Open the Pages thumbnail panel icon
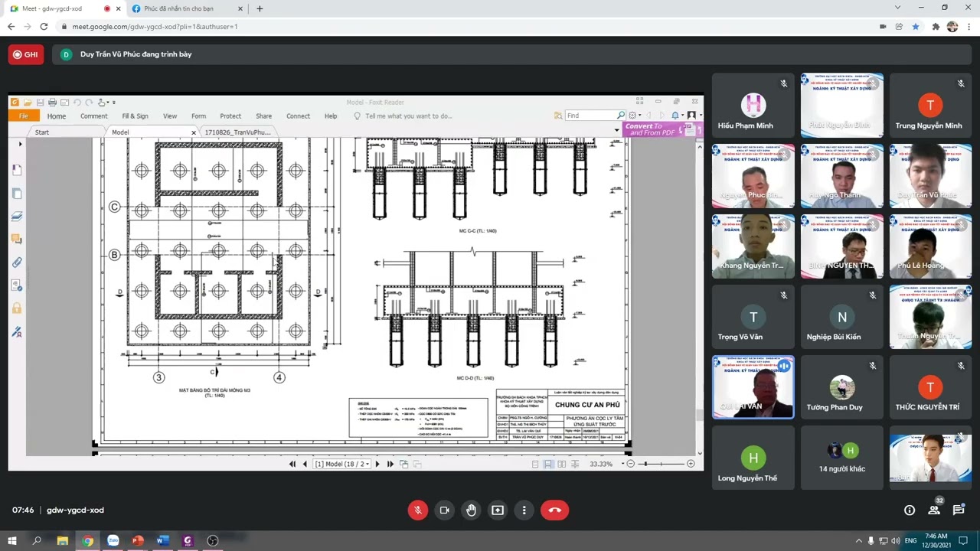980x551 pixels. [x=17, y=194]
